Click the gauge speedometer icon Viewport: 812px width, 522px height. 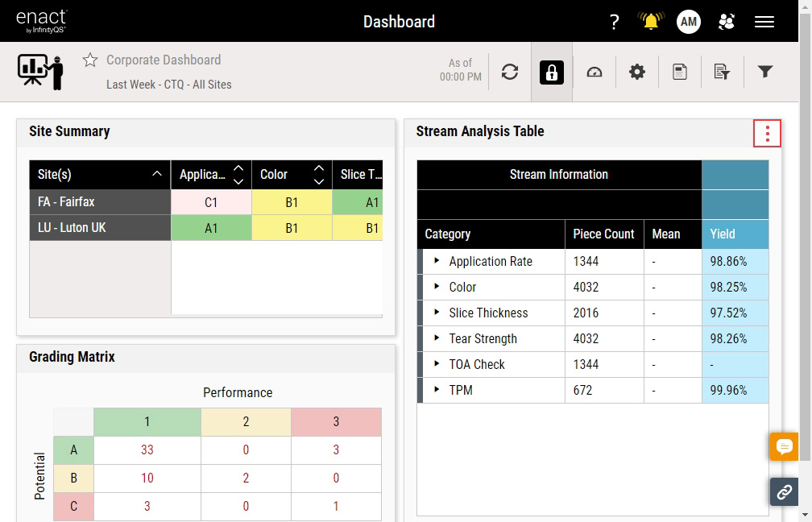[x=594, y=72]
